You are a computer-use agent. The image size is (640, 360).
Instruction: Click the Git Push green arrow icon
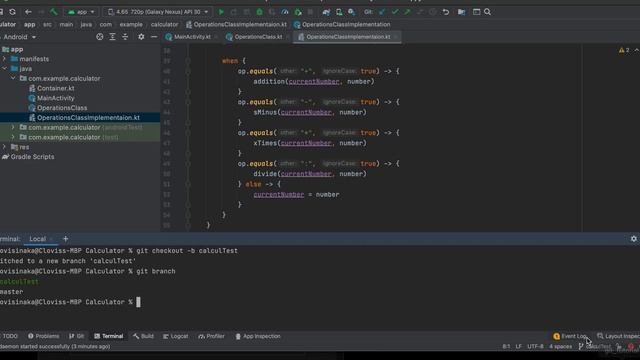[407, 12]
